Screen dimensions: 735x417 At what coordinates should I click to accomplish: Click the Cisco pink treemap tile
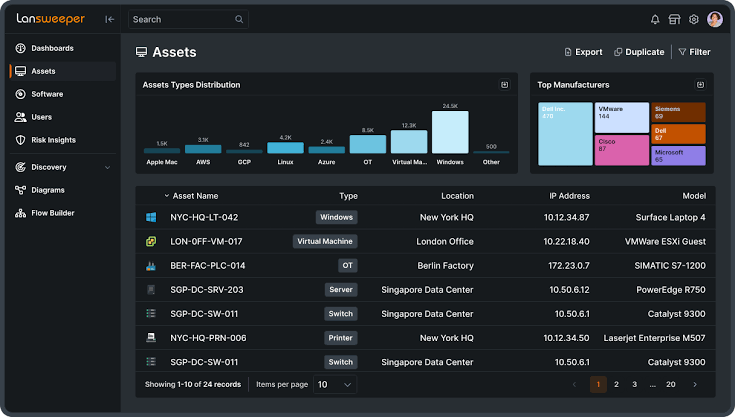(622, 150)
